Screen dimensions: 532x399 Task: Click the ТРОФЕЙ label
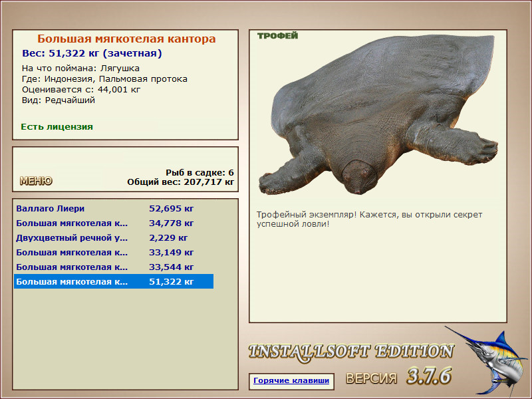coord(277,36)
